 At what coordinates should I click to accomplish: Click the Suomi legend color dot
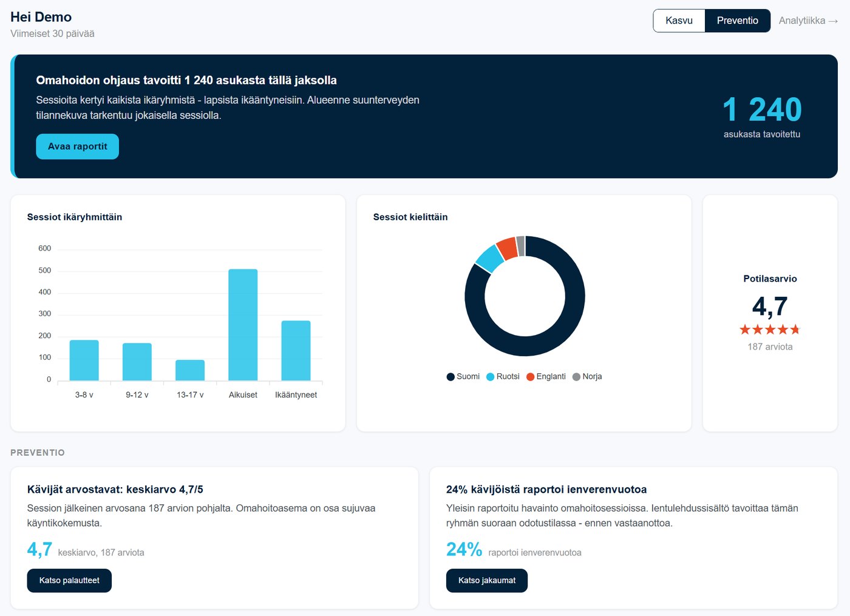click(450, 377)
